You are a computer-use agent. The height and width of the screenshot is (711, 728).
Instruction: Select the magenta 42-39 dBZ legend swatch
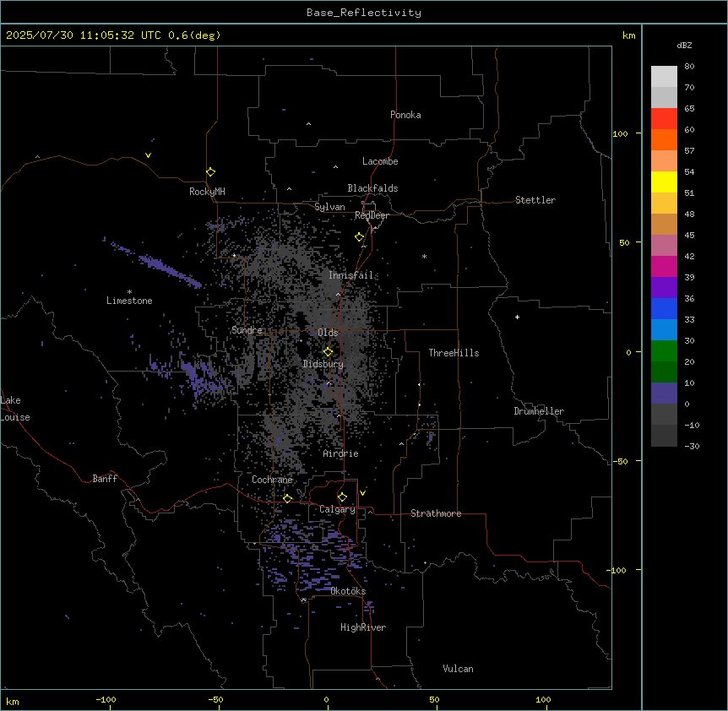pos(664,266)
